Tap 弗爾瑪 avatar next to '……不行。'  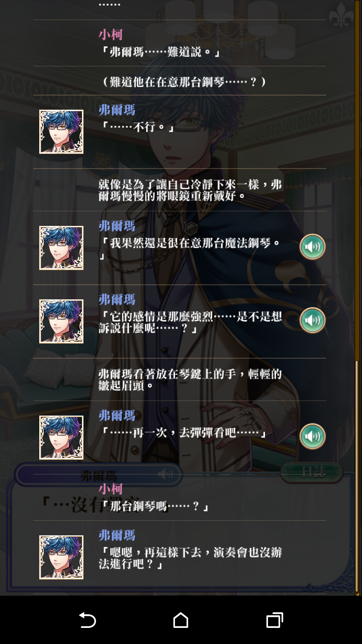click(x=61, y=132)
